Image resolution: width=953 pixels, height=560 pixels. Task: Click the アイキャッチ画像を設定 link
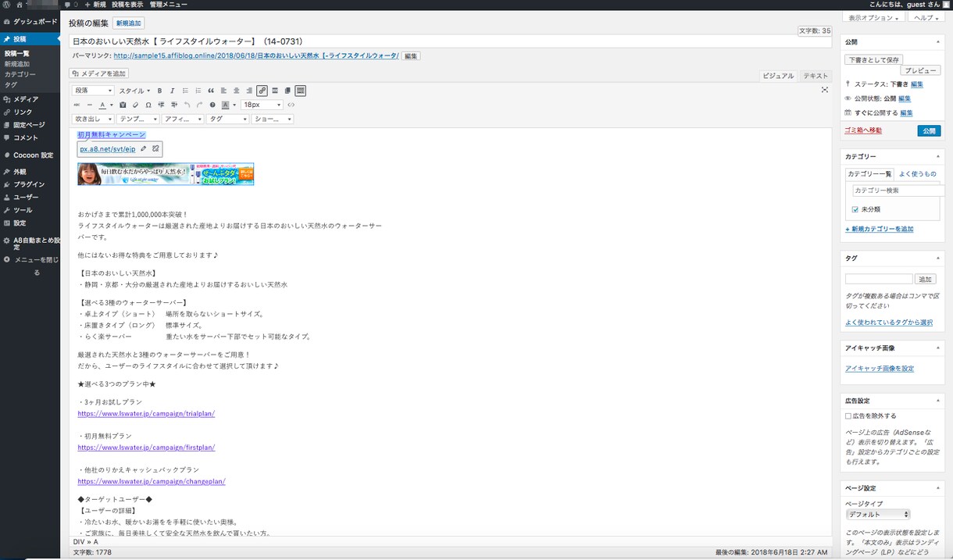point(880,368)
